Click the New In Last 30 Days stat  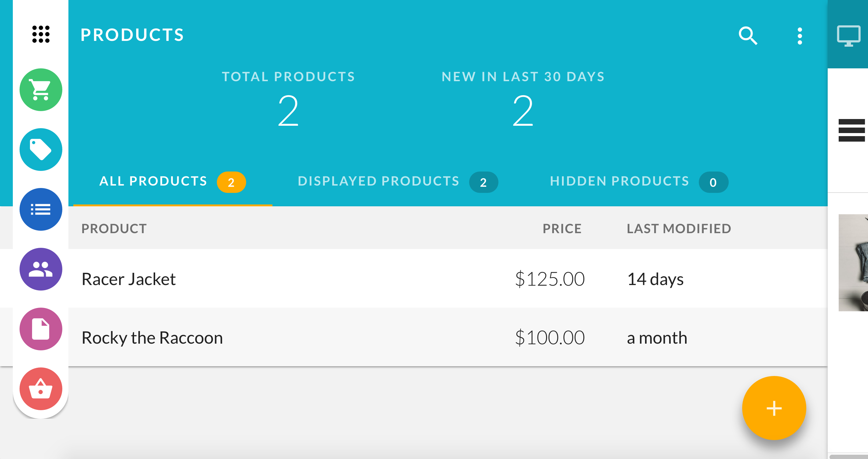pos(523,99)
